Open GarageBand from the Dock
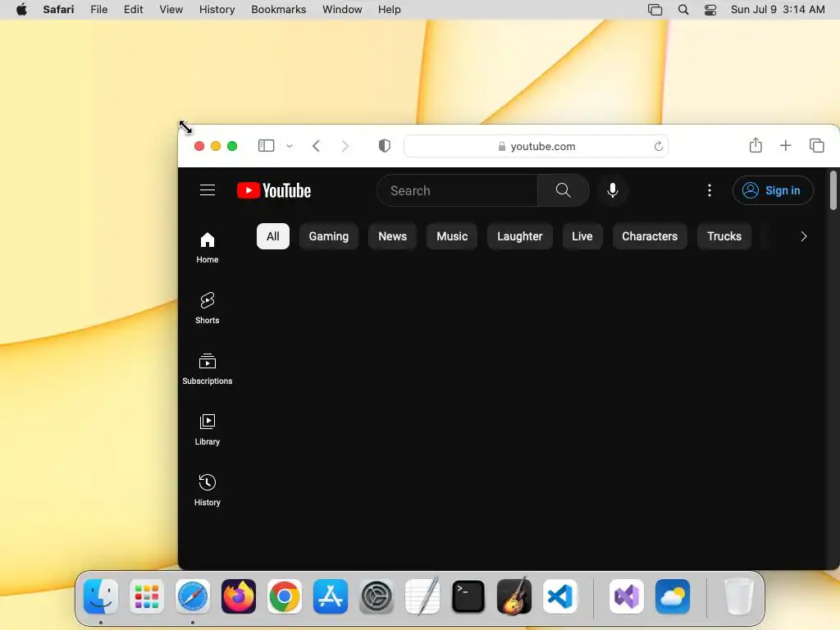Image resolution: width=840 pixels, height=630 pixels. [514, 596]
